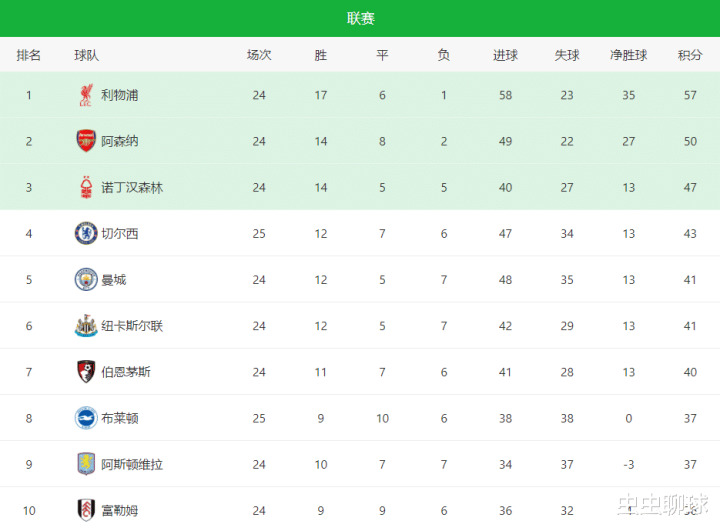Click the Arsenal club crest icon

pyautogui.click(x=86, y=141)
